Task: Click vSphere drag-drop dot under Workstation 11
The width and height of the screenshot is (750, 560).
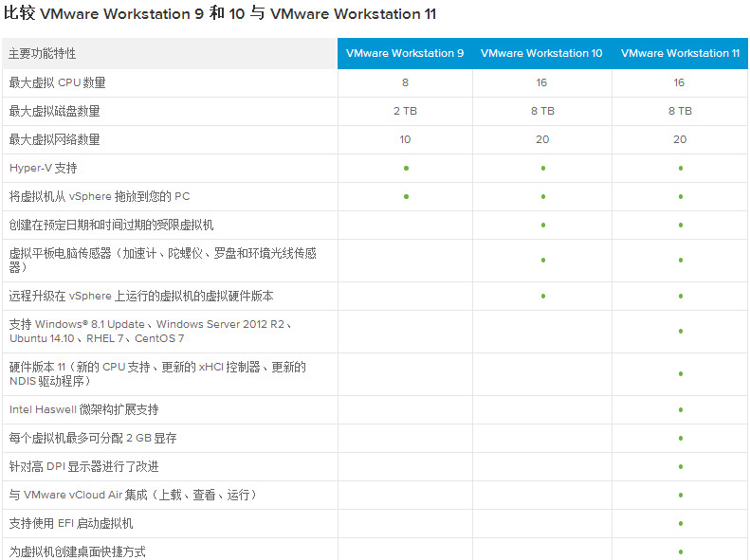Action: [681, 196]
